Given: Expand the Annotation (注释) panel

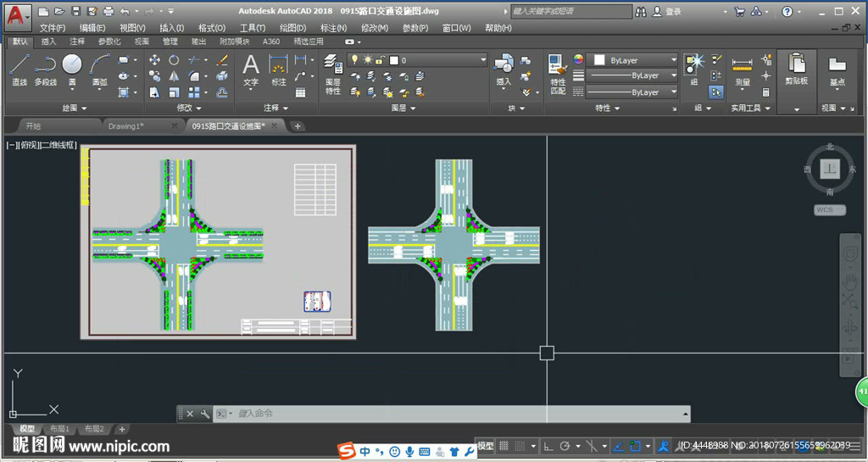Looking at the screenshot, I should coord(275,108).
